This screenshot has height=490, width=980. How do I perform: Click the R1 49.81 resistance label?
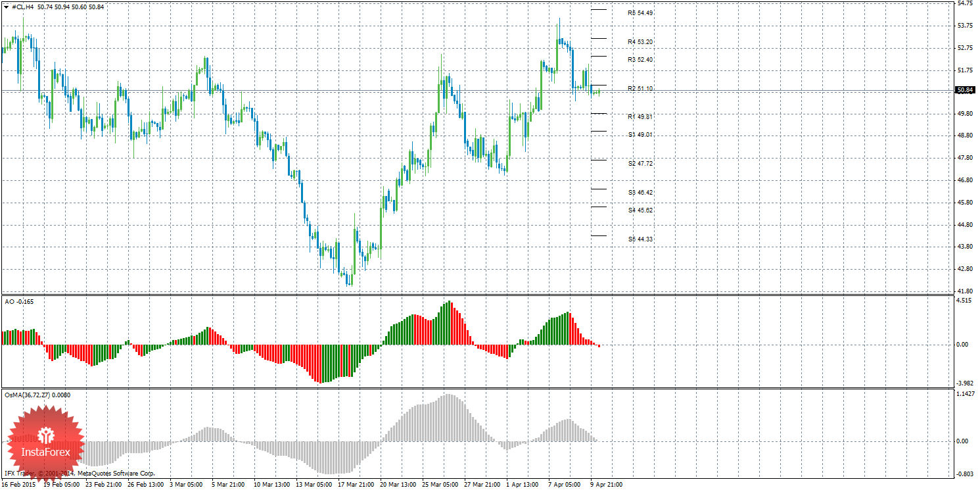(640, 117)
